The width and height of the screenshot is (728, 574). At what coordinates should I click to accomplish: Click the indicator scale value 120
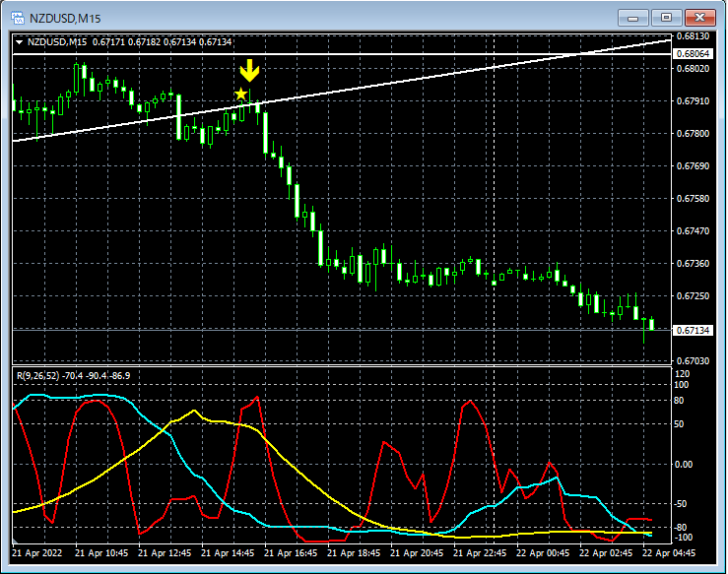(682, 374)
